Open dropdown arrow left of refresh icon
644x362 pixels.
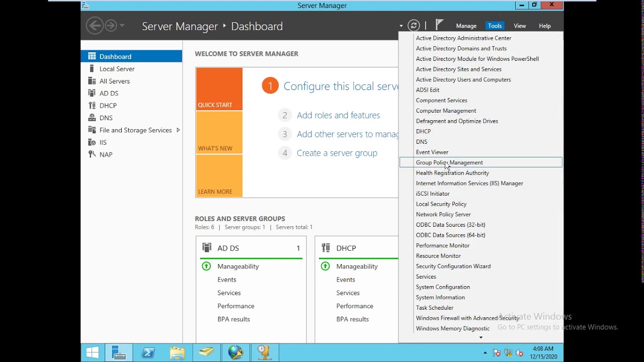(401, 26)
